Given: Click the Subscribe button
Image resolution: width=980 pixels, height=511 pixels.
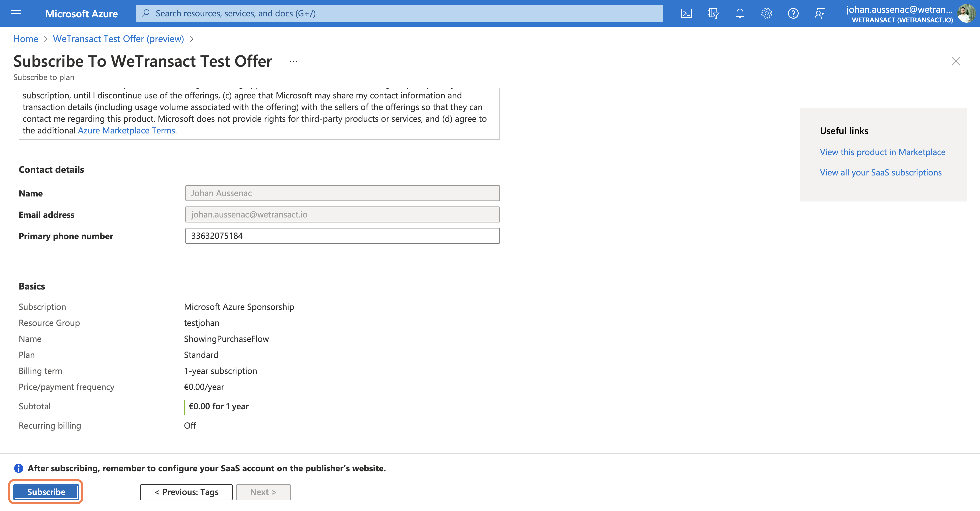Looking at the screenshot, I should (46, 492).
